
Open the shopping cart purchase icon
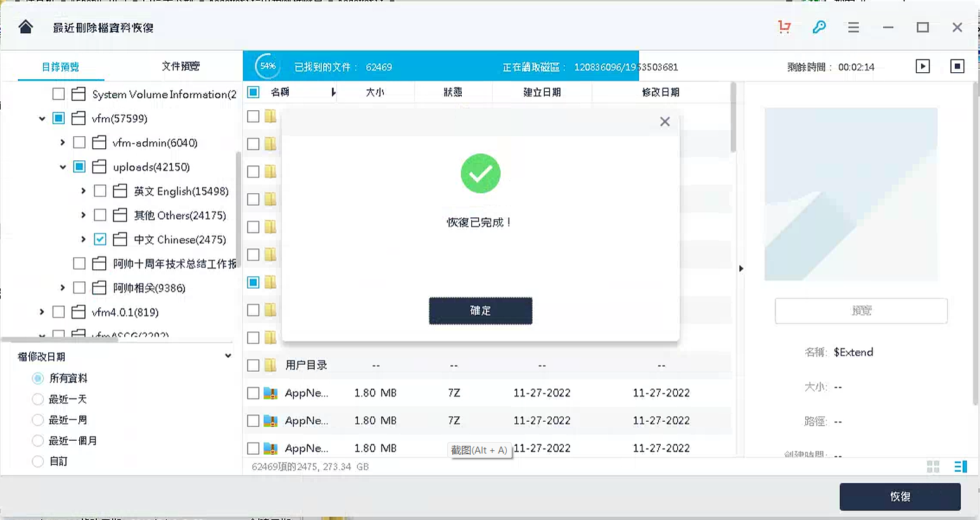[x=784, y=27]
